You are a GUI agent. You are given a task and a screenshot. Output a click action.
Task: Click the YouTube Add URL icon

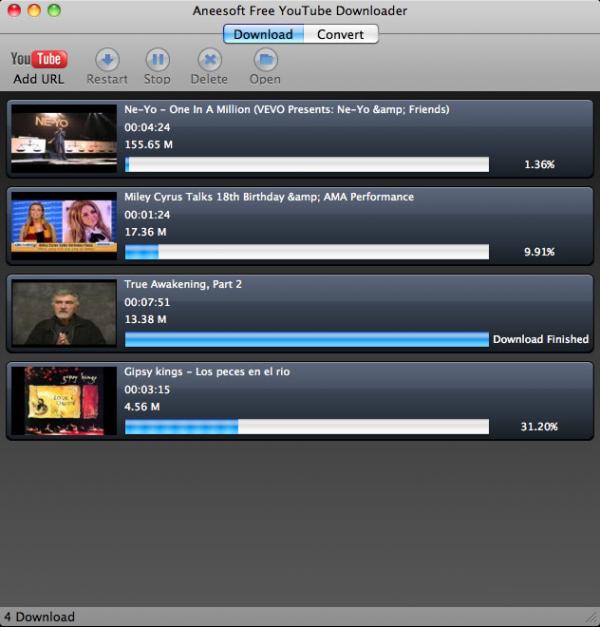click(39, 59)
